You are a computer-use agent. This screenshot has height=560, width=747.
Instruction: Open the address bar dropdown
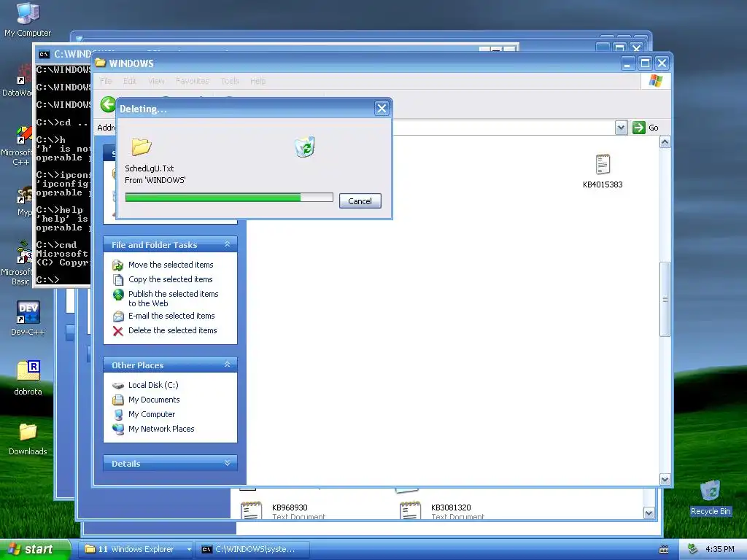pyautogui.click(x=621, y=128)
